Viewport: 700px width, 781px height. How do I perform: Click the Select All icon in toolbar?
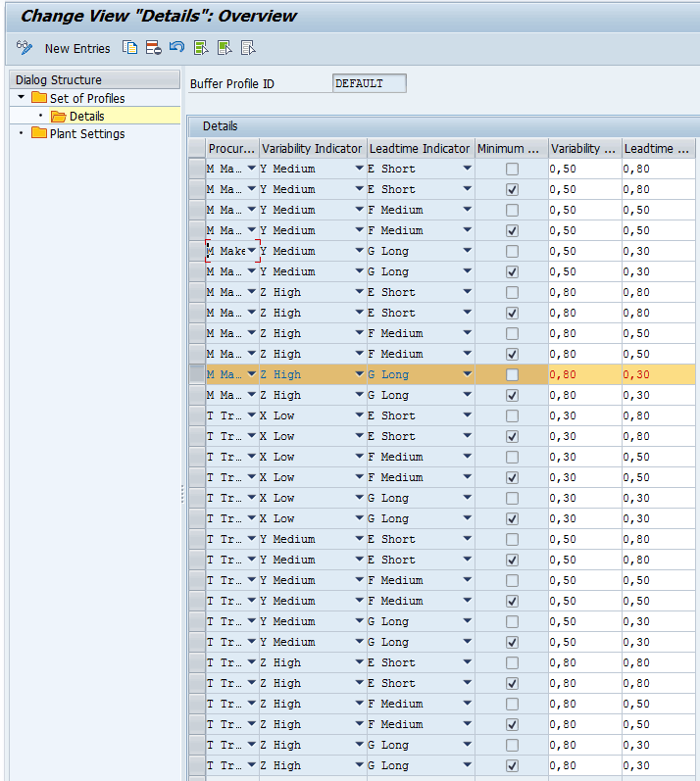coord(201,47)
